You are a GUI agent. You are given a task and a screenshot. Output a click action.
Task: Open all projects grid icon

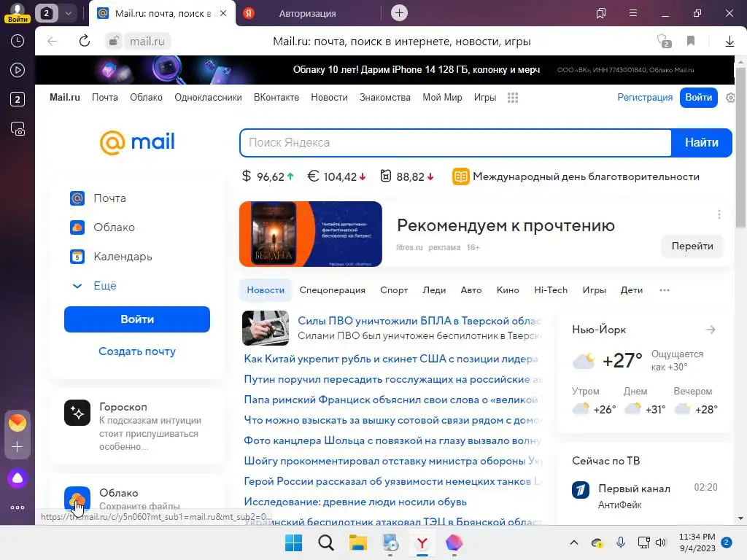pos(513,98)
